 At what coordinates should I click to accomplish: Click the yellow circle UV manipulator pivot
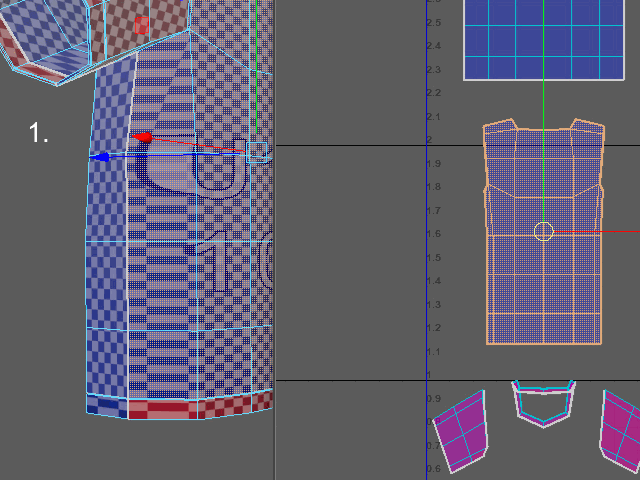(x=544, y=231)
